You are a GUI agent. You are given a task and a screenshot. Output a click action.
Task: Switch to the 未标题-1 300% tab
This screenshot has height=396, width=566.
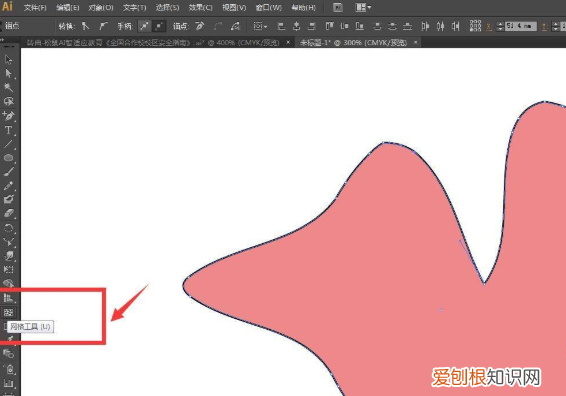[353, 43]
